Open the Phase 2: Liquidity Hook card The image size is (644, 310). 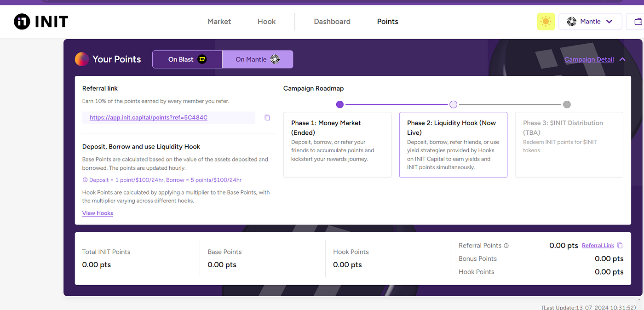coord(453,145)
